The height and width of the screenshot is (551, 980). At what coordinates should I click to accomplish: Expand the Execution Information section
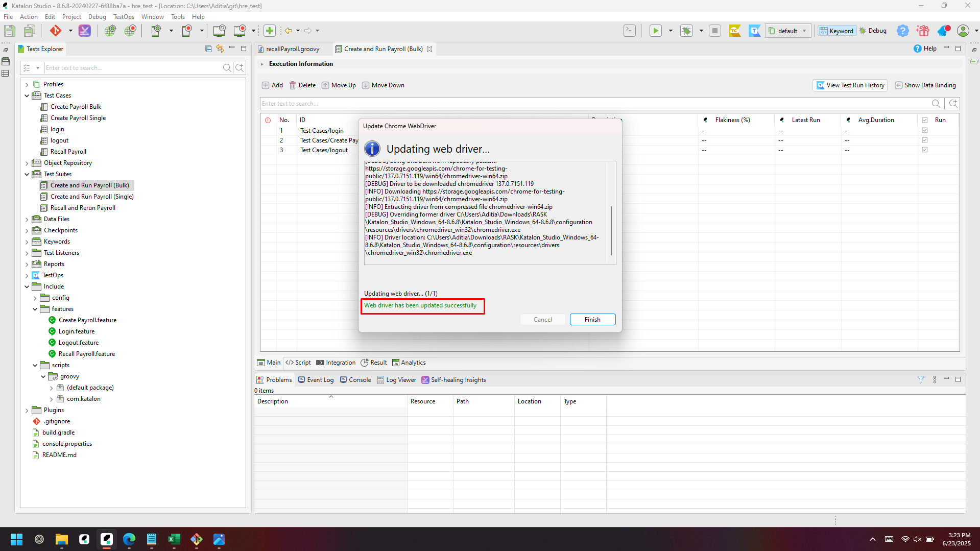tap(262, 64)
